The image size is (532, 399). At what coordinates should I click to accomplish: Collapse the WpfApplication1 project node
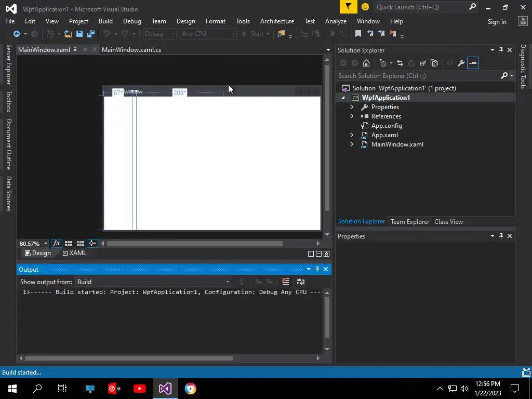[343, 97]
